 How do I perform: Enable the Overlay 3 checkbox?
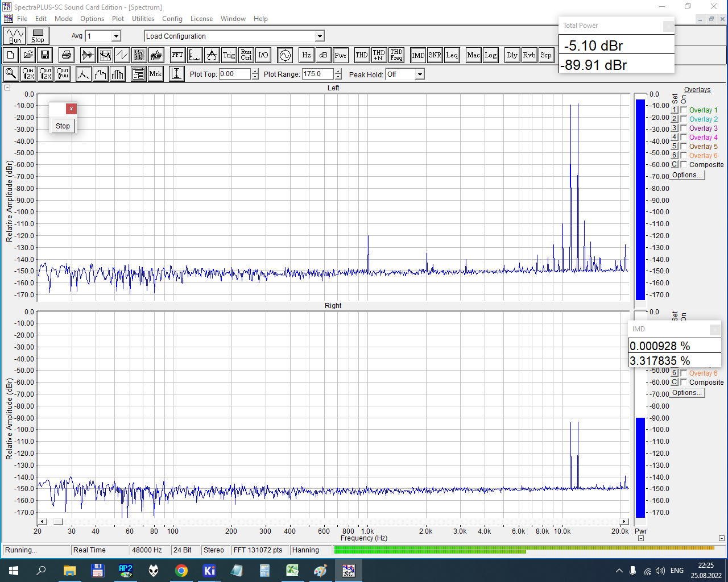(684, 128)
